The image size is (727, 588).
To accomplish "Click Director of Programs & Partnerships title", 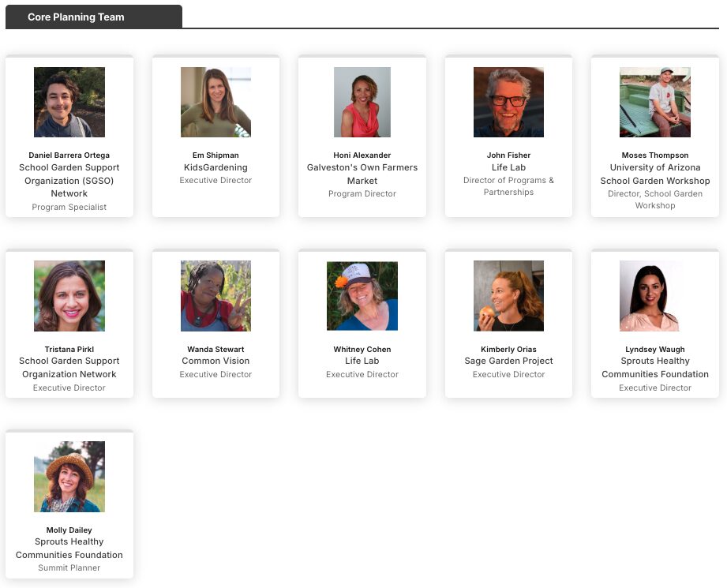I will [x=508, y=186].
